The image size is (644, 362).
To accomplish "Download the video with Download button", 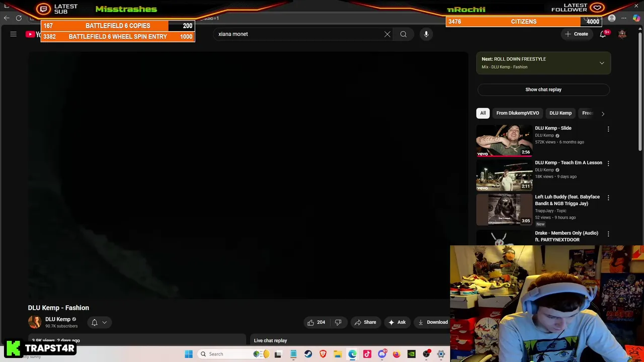I will (432, 322).
